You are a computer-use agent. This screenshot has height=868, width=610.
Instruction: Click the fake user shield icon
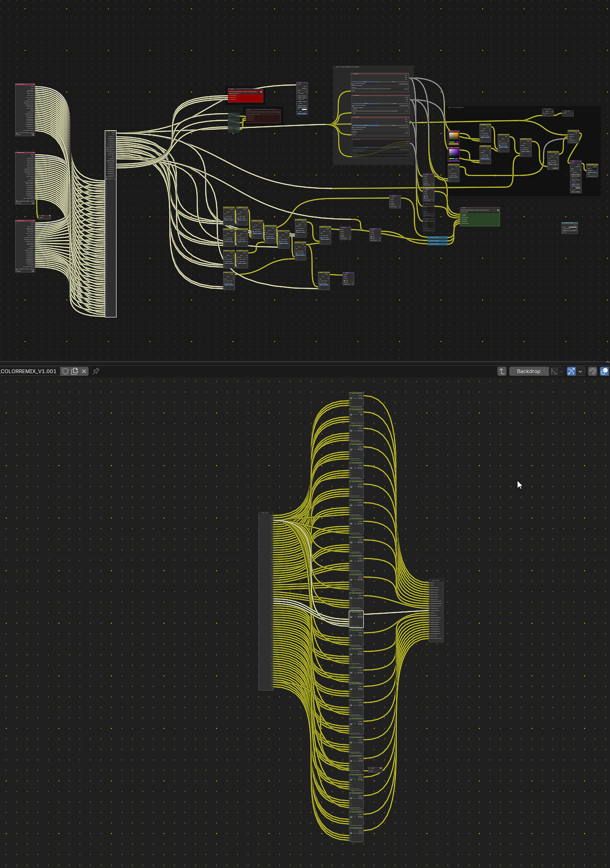[x=66, y=371]
